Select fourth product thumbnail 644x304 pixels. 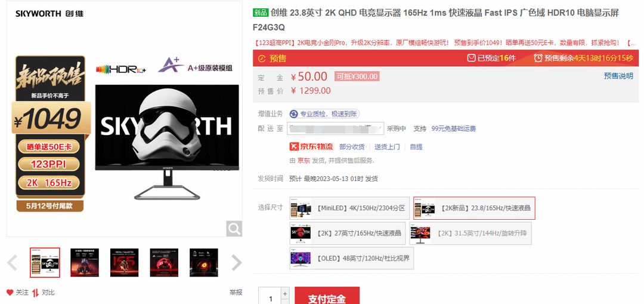164,262
